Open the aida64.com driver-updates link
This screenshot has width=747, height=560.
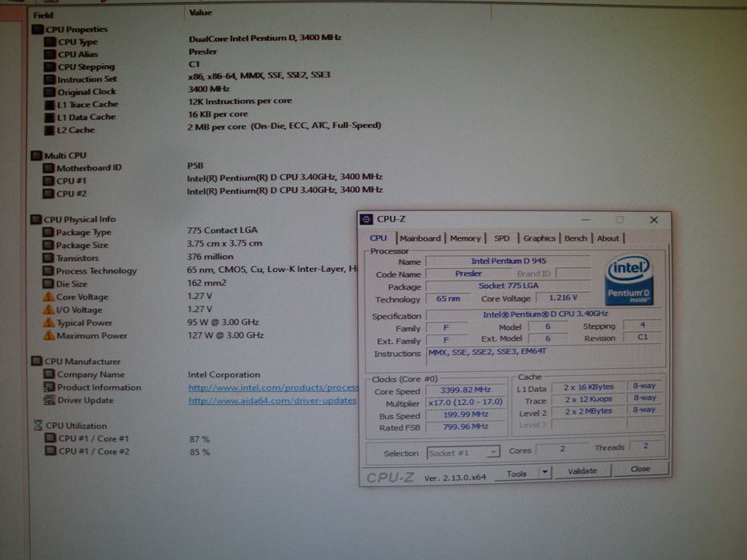tap(272, 401)
